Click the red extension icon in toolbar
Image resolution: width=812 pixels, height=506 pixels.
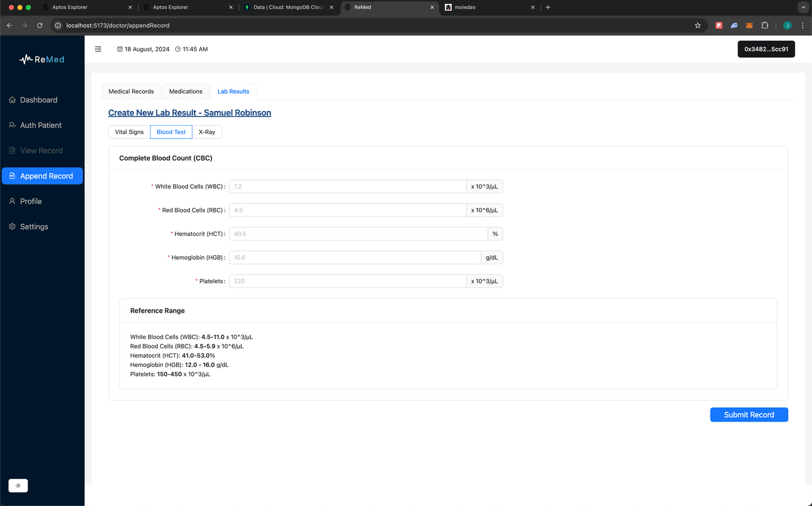[719, 25]
